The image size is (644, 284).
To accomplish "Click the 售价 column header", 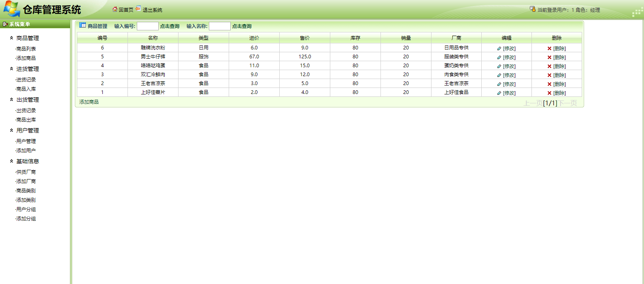I will tap(305, 38).
